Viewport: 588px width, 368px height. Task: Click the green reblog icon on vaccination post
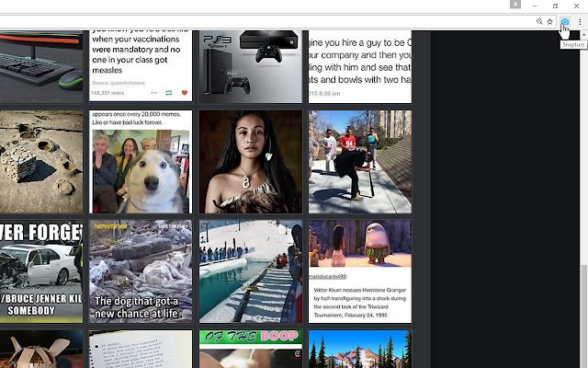169,93
